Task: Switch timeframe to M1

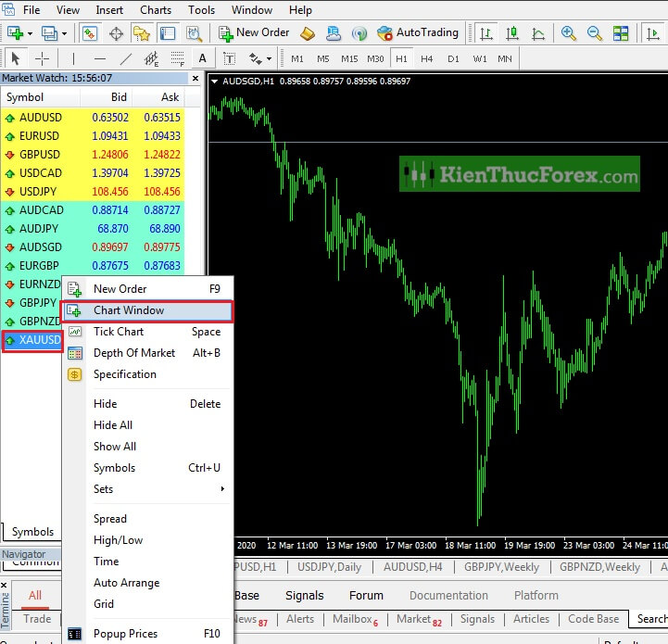Action: tap(297, 58)
